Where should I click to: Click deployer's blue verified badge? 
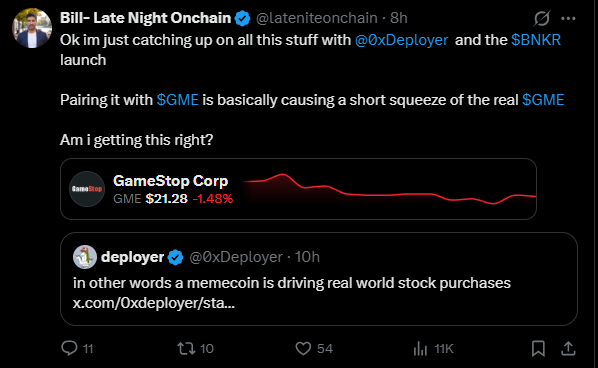(x=175, y=257)
